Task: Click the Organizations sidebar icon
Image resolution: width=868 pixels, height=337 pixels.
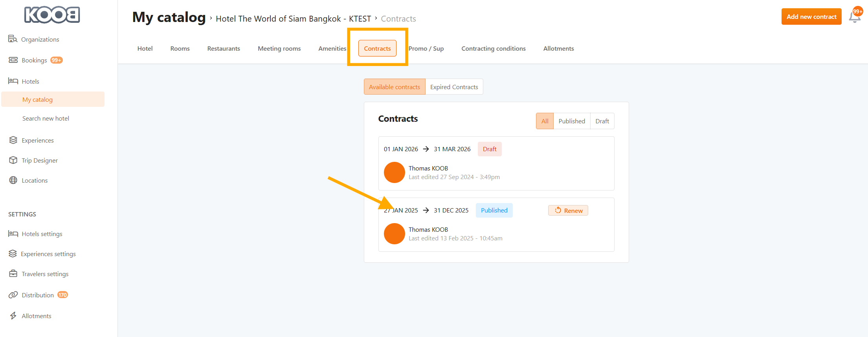Action: [13, 39]
